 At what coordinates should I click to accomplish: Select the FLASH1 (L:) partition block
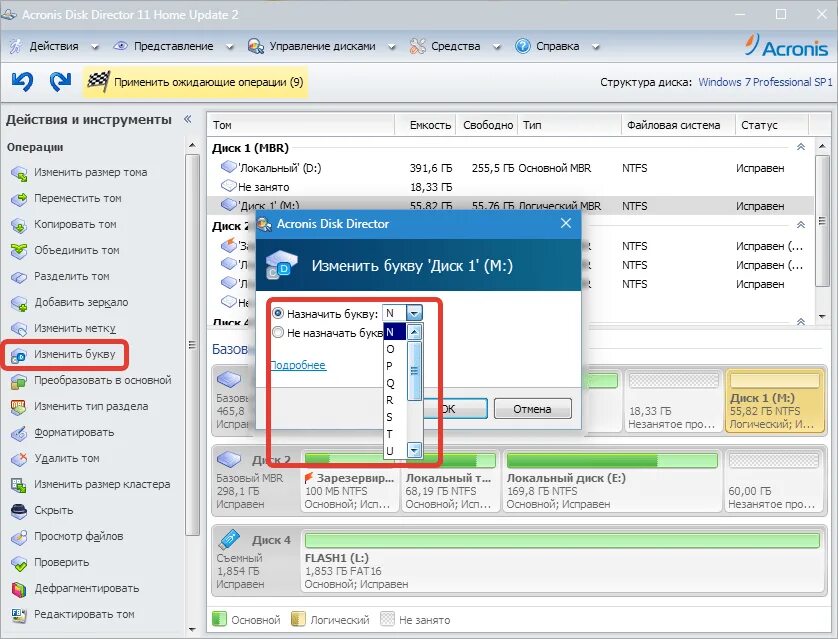pos(562,560)
